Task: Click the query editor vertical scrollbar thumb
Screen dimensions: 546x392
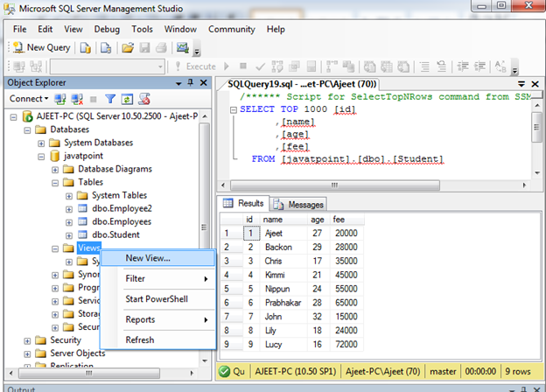Action: 537,127
